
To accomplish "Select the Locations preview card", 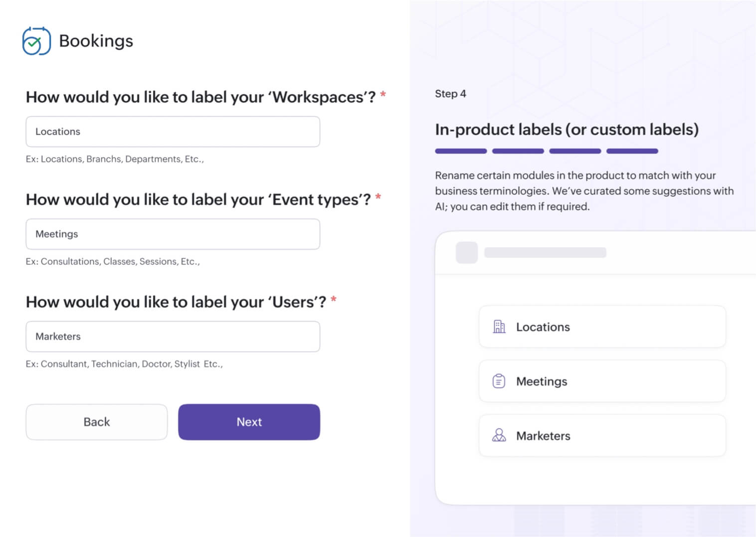I will 602,327.
